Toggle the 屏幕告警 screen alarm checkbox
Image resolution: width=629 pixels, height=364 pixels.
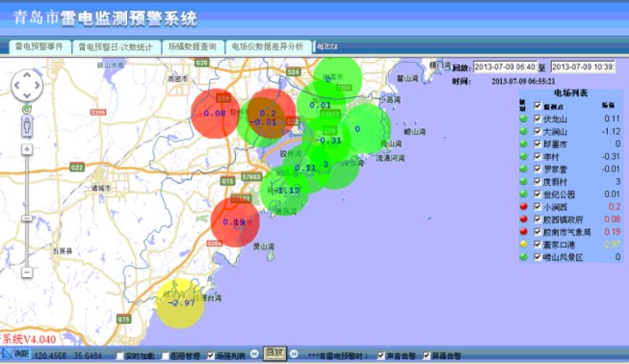click(x=427, y=355)
